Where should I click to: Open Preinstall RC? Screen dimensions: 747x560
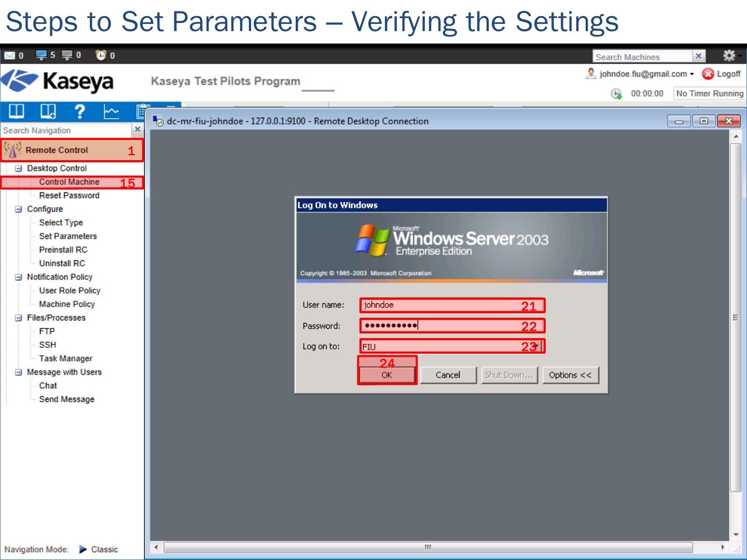pos(63,250)
